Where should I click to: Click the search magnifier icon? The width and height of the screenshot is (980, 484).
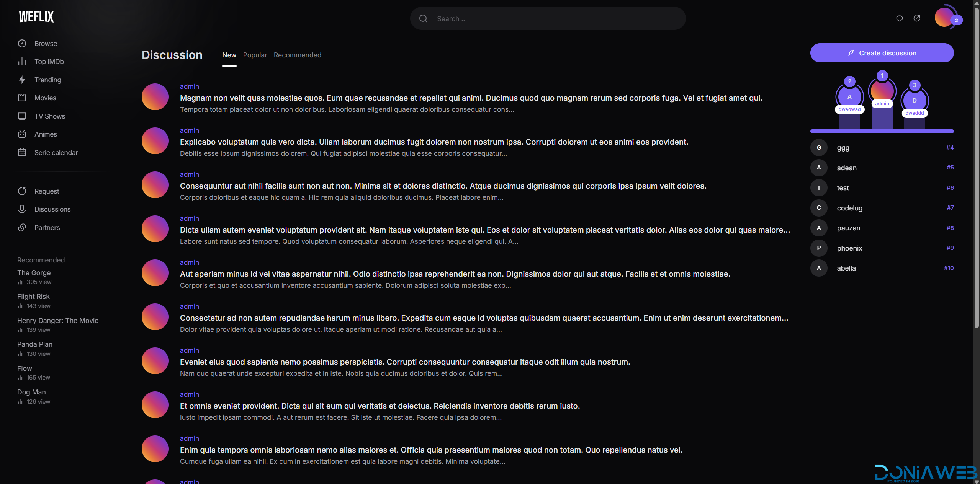(423, 19)
